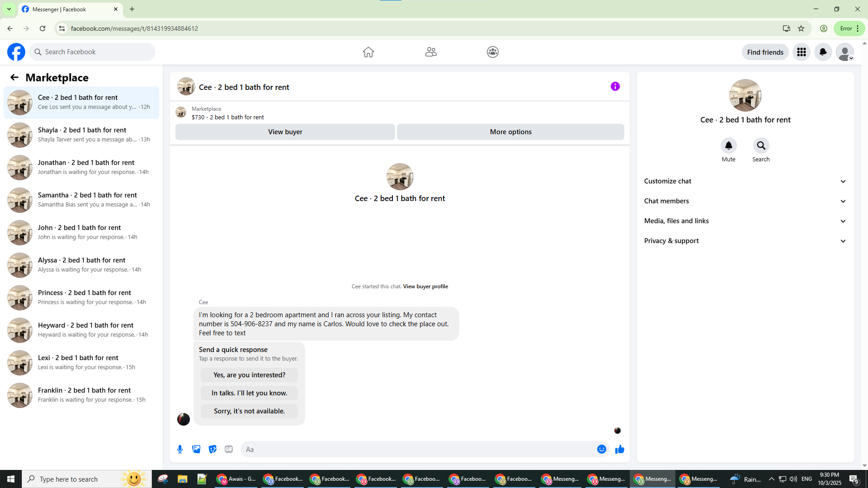
Task: Click the Marketplace back arrow
Action: [x=14, y=77]
